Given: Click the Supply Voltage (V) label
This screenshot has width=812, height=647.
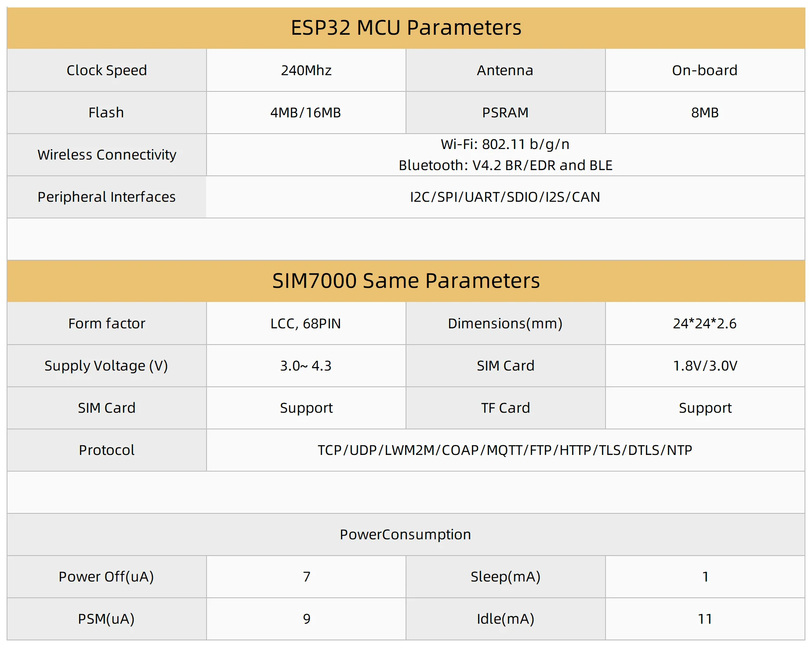Looking at the screenshot, I should [x=106, y=366].
